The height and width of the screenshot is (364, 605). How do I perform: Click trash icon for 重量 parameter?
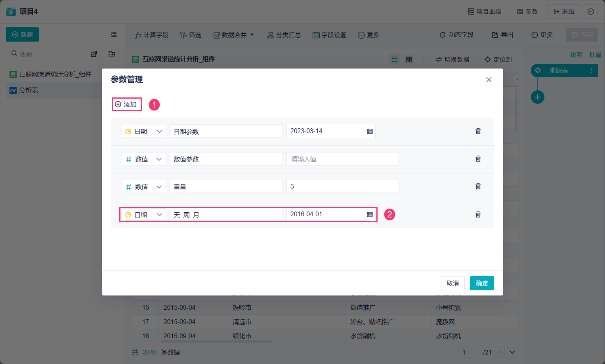(478, 186)
